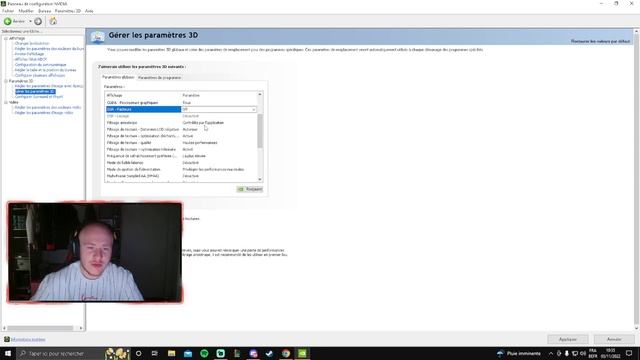Open Configuration du son numérique page
Image resolution: width=640 pixels, height=360 pixels.
point(40,64)
